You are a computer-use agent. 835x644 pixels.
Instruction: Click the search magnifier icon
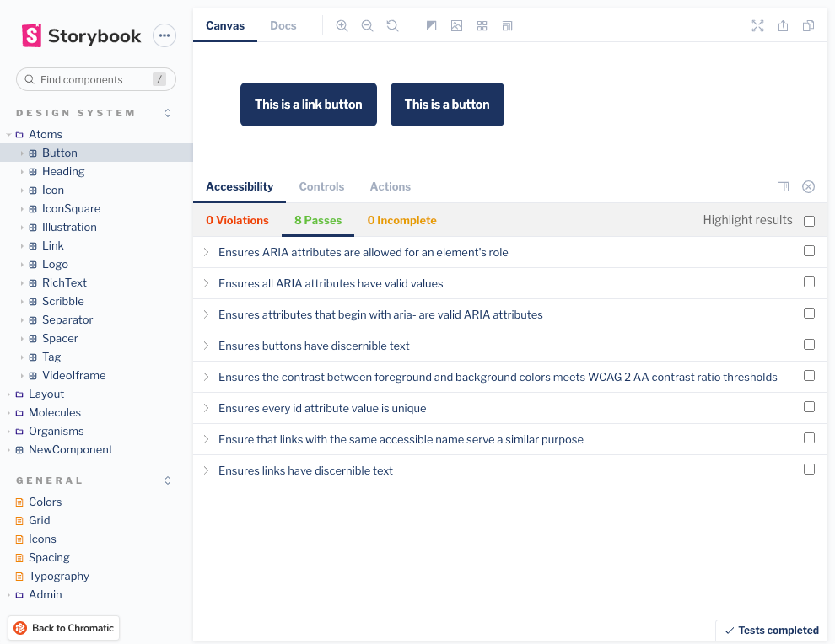30,79
